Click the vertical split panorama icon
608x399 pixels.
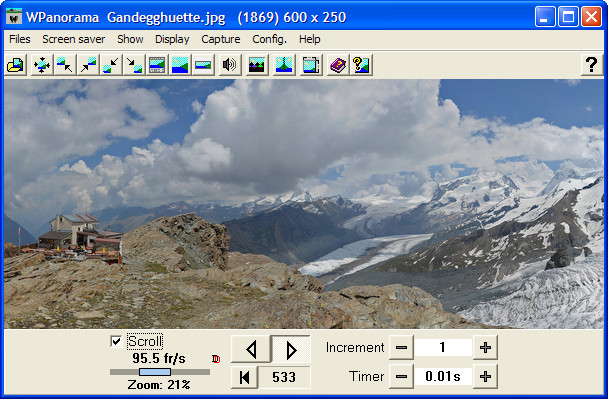tap(284, 65)
